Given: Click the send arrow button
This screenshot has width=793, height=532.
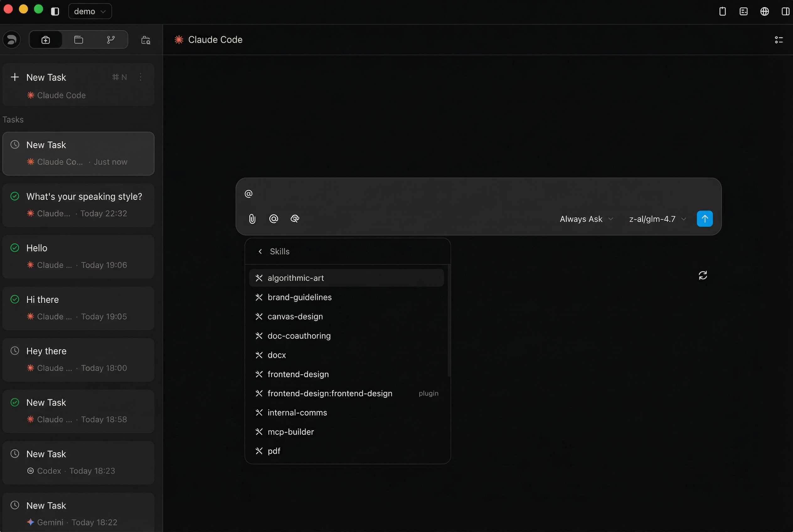Looking at the screenshot, I should (x=705, y=219).
